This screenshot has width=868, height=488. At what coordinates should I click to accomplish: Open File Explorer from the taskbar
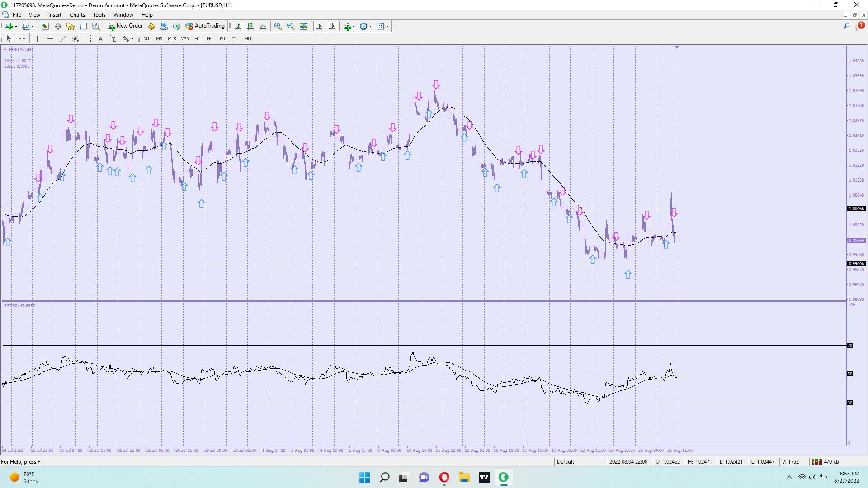[464, 477]
